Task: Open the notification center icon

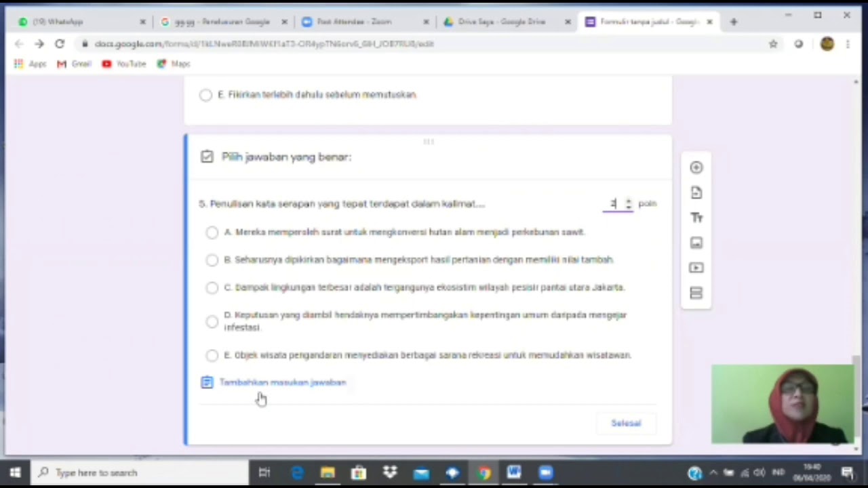Action: pyautogui.click(x=848, y=472)
